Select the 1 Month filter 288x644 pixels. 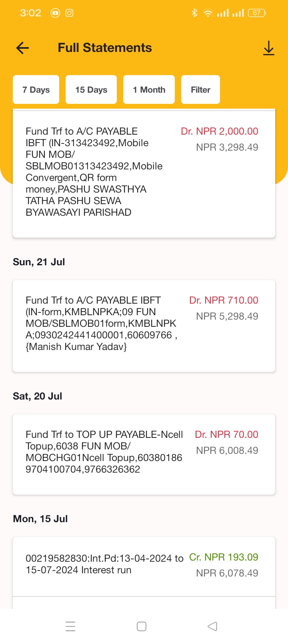click(x=149, y=89)
